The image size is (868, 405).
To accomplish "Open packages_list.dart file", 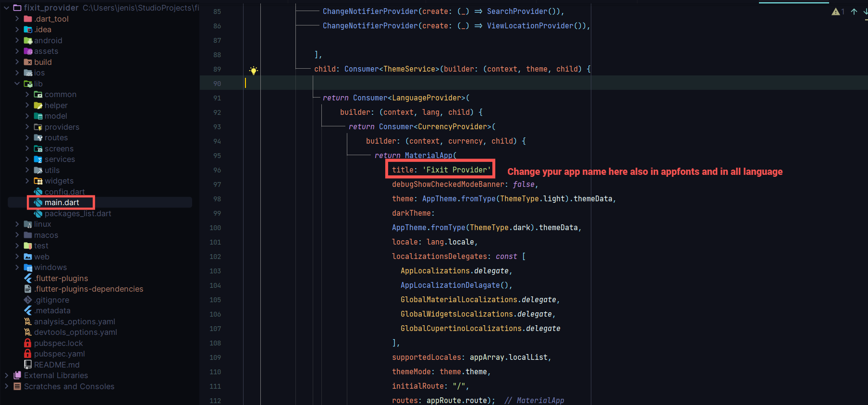I will pos(77,214).
